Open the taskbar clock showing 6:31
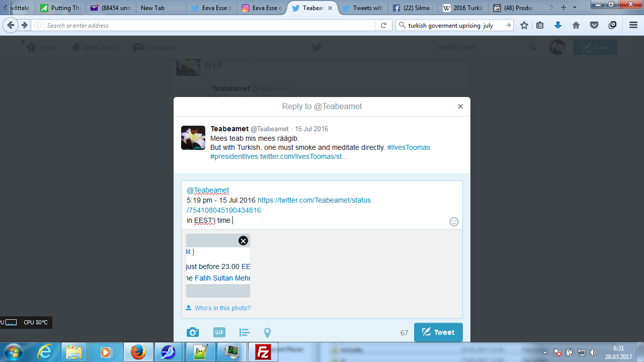644x362 pixels. tap(618, 352)
